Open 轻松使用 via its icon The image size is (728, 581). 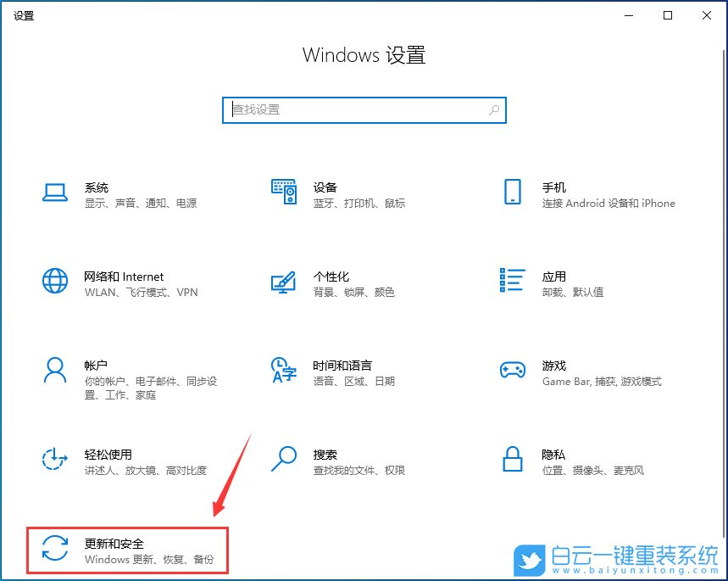coord(54,459)
